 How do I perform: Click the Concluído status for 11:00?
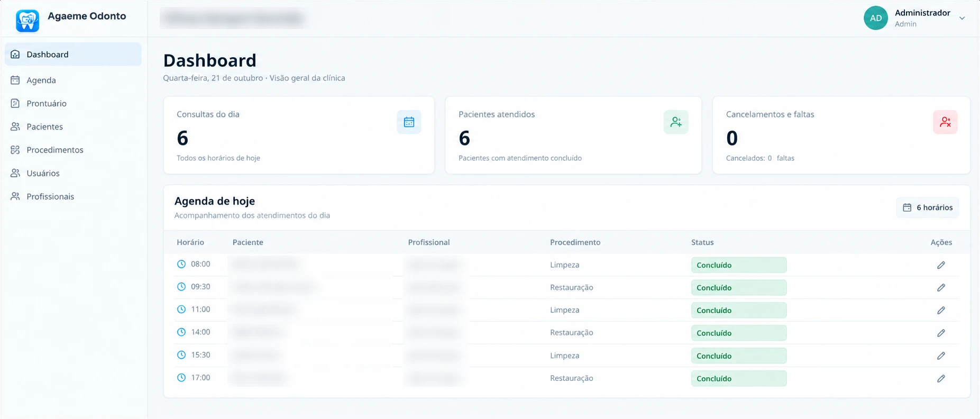739,310
